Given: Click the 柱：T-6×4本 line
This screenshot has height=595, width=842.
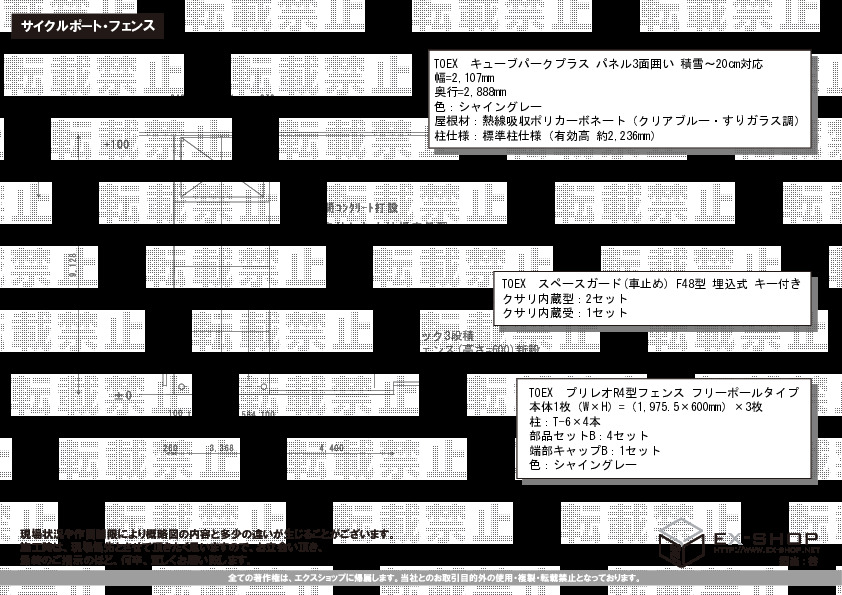Looking at the screenshot, I should (564, 422).
